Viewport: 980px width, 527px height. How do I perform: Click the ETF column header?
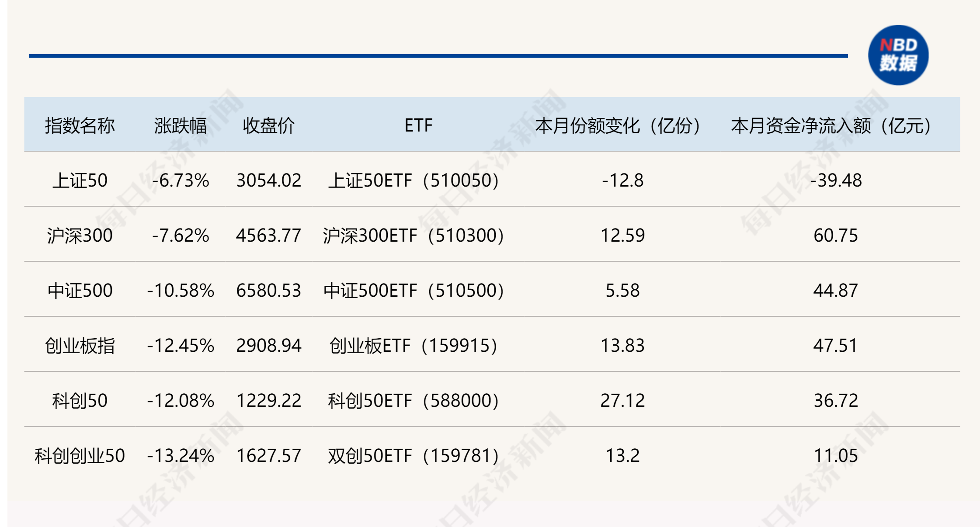418,125
